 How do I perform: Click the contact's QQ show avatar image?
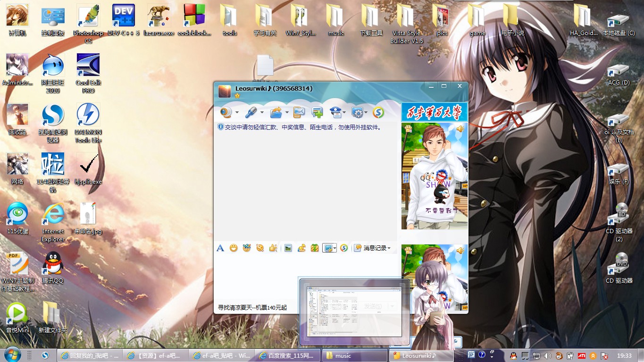[435, 176]
